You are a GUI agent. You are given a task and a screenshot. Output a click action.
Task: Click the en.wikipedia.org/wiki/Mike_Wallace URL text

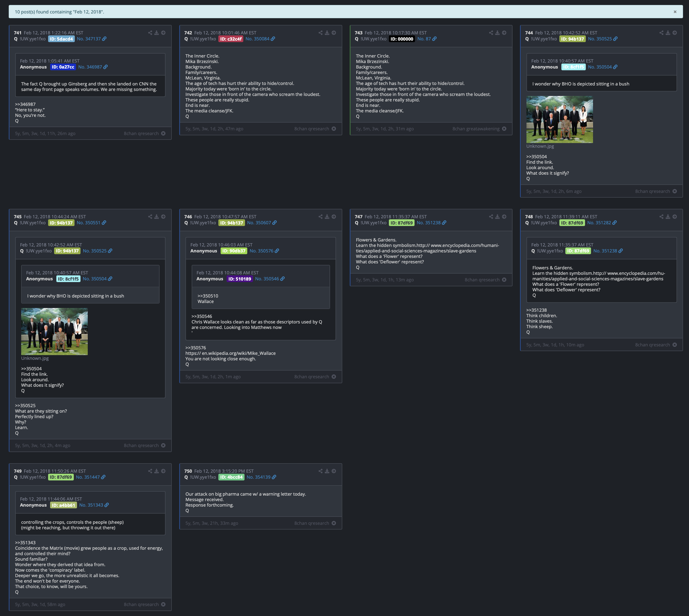[x=230, y=353]
